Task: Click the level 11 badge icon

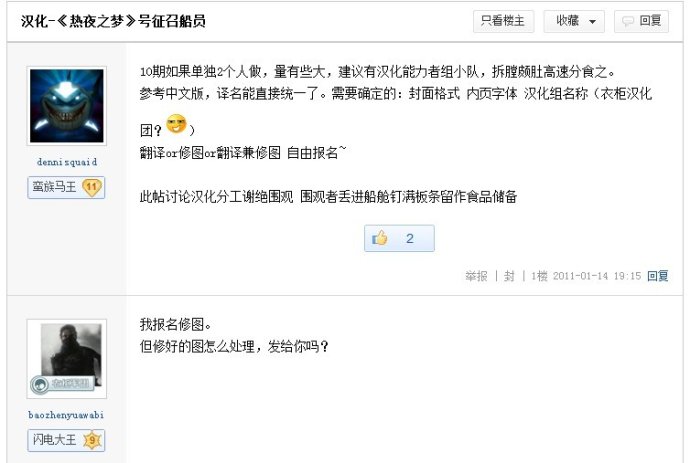Action: tap(92, 187)
